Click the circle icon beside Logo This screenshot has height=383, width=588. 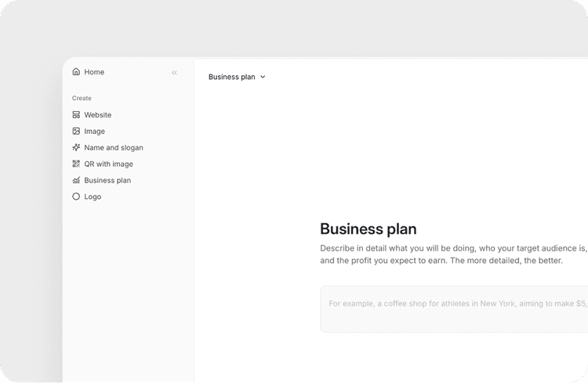pyautogui.click(x=76, y=197)
